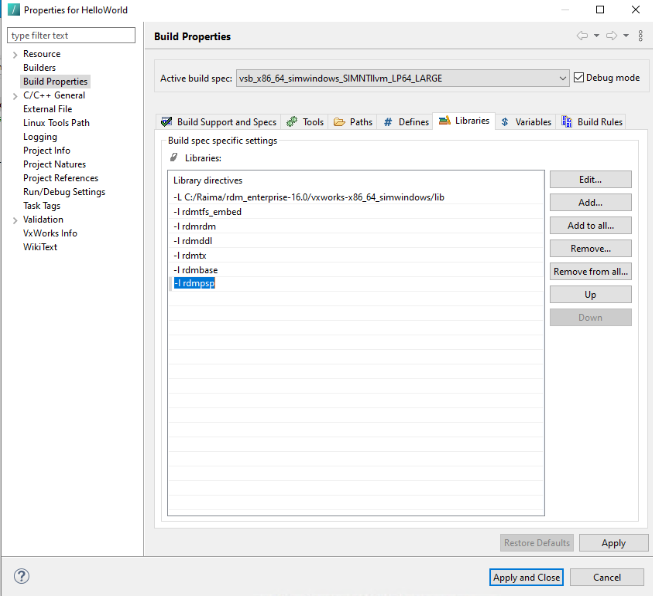Click in the type filter text field
The height and width of the screenshot is (596, 653).
click(x=71, y=36)
